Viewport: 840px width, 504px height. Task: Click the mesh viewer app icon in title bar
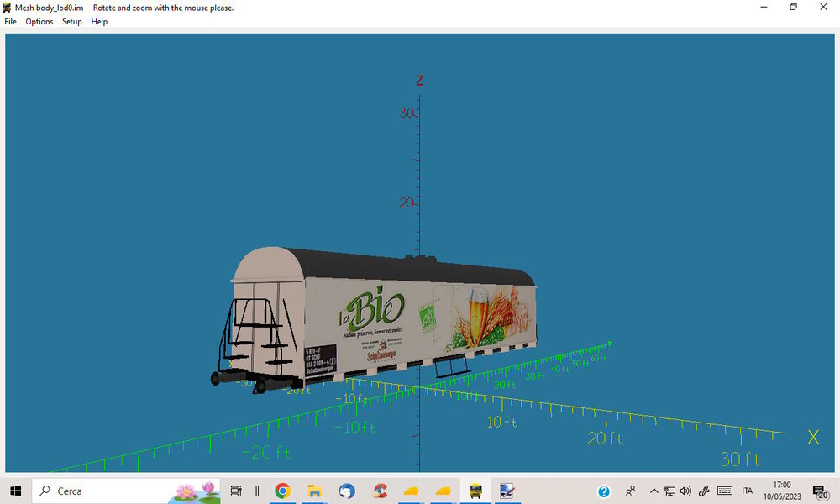pyautogui.click(x=7, y=8)
